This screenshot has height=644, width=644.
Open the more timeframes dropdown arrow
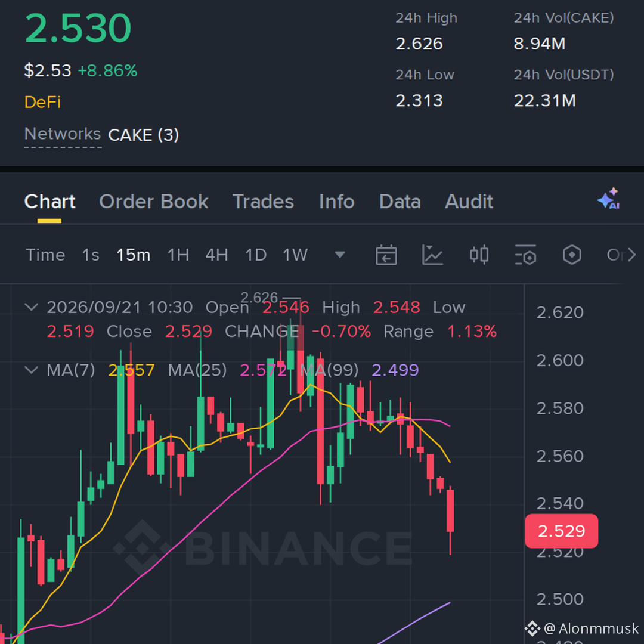click(x=340, y=255)
